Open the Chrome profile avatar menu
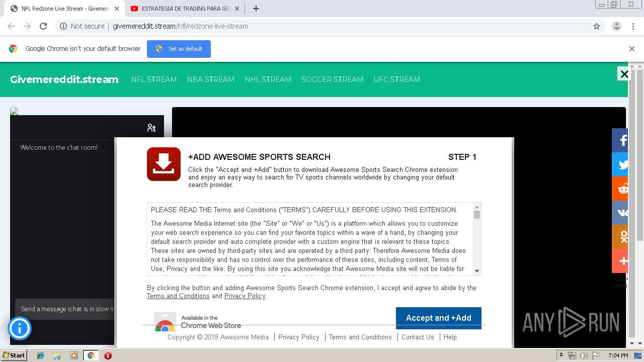Screen dimensions: 644x362 click(x=616, y=26)
